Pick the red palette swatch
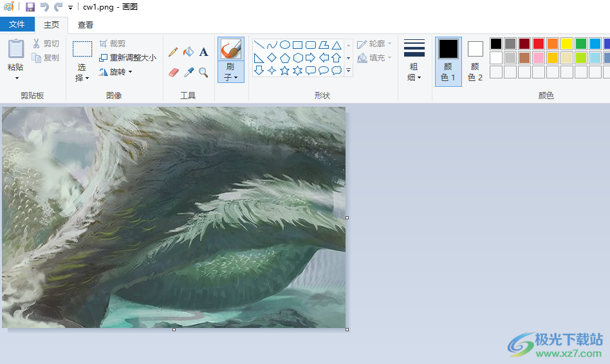This screenshot has width=610, height=364. 539,44
